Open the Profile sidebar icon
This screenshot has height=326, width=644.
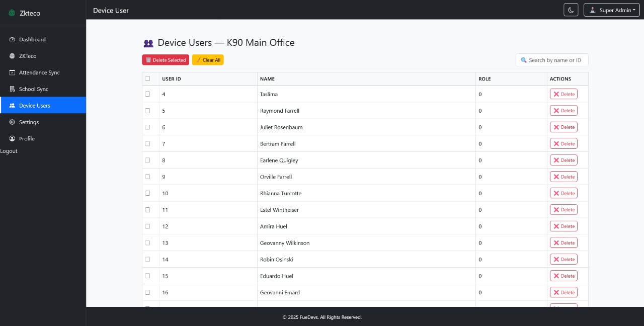pyautogui.click(x=12, y=139)
